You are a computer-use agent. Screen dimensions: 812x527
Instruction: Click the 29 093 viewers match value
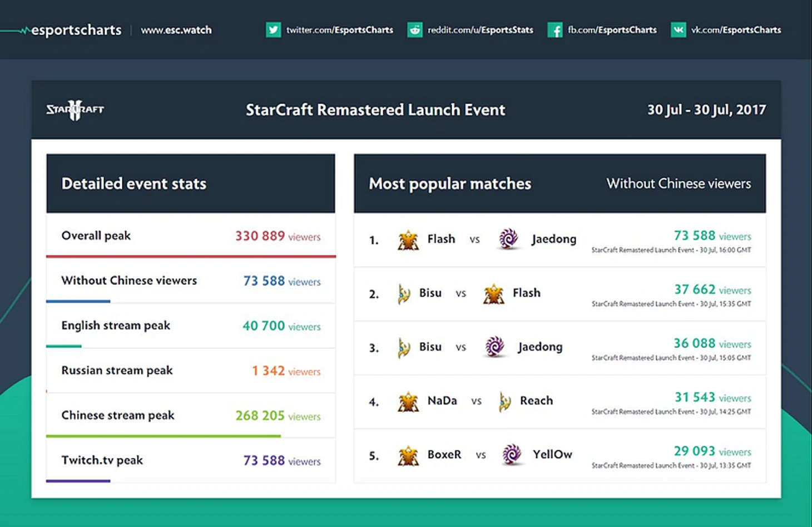pyautogui.click(x=712, y=451)
